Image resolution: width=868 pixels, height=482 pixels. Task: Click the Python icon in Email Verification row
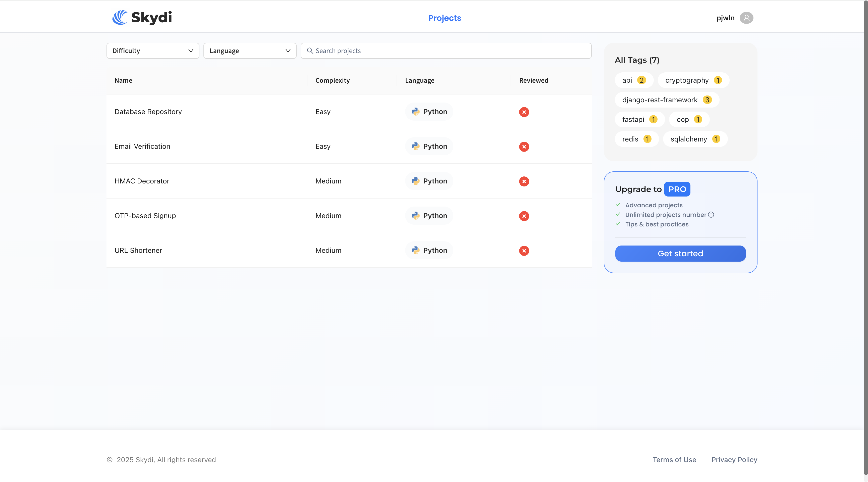(x=415, y=146)
